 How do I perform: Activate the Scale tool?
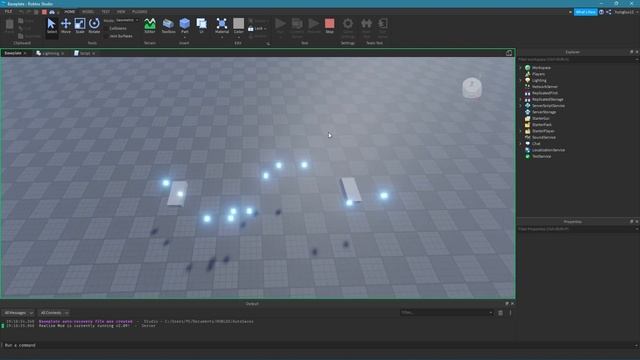80,26
